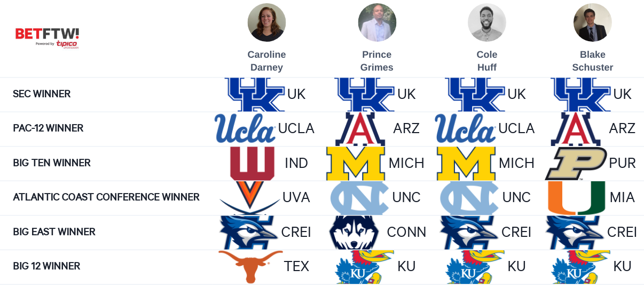Click the Purdue P logo
This screenshot has height=285, width=644.
pyautogui.click(x=576, y=164)
